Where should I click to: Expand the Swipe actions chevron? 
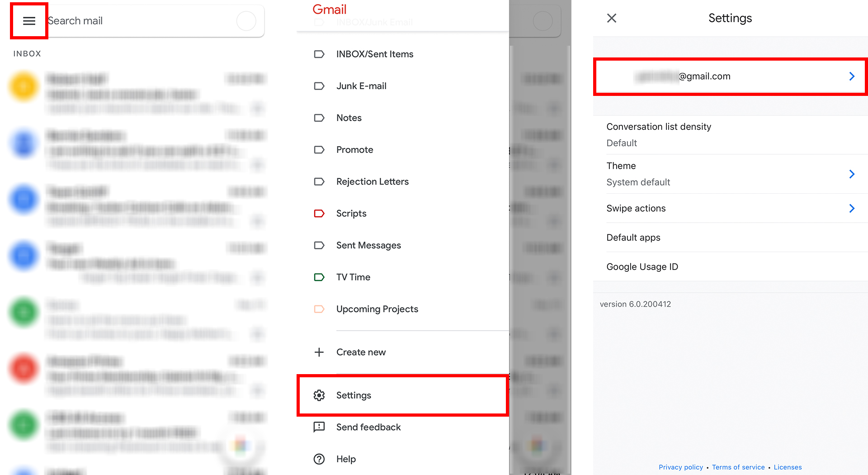click(852, 209)
